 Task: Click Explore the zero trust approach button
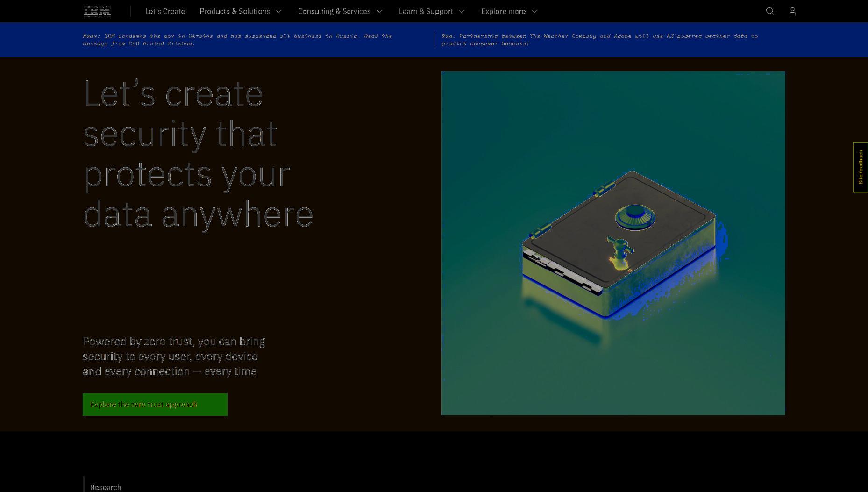[155, 405]
